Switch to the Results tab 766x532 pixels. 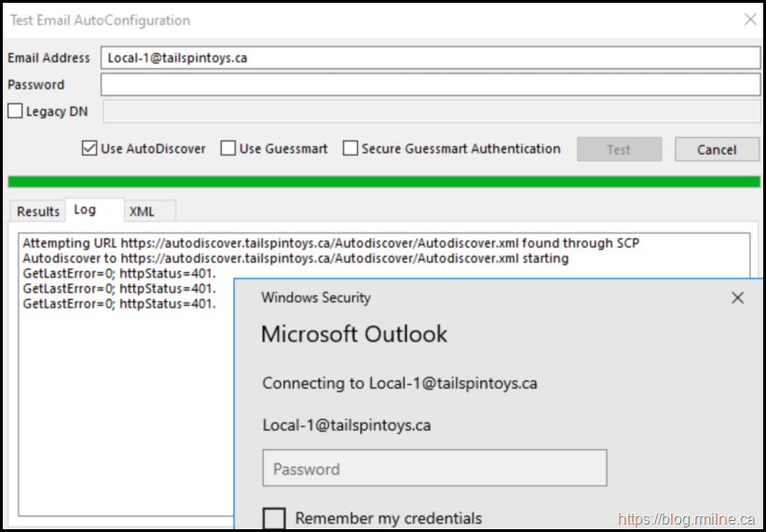(x=37, y=211)
